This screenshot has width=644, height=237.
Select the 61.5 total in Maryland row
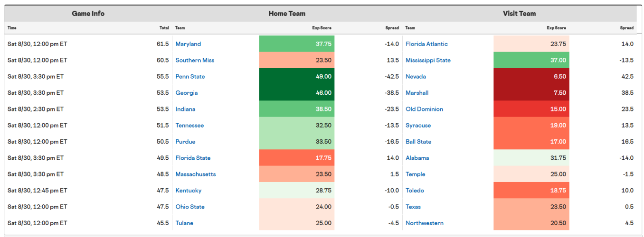[162, 44]
